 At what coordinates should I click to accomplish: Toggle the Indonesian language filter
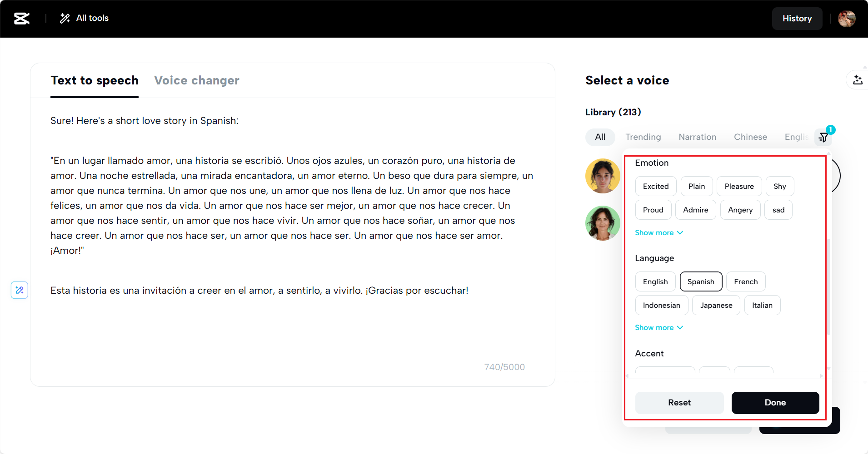662,305
